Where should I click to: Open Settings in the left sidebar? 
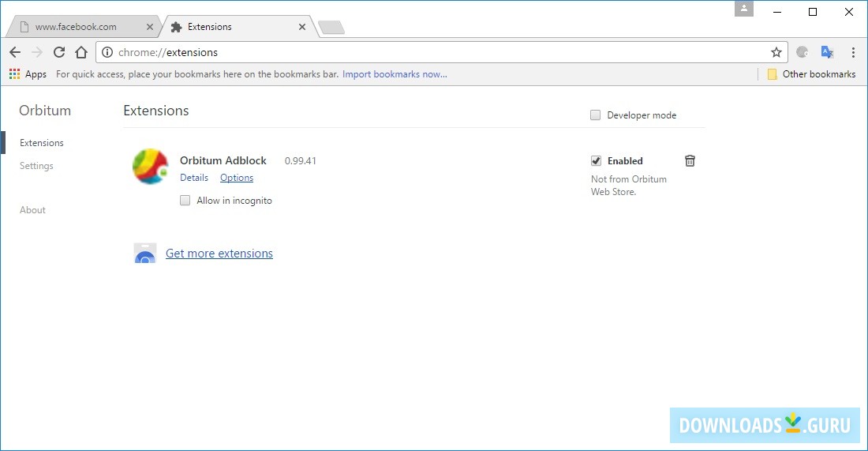36,166
